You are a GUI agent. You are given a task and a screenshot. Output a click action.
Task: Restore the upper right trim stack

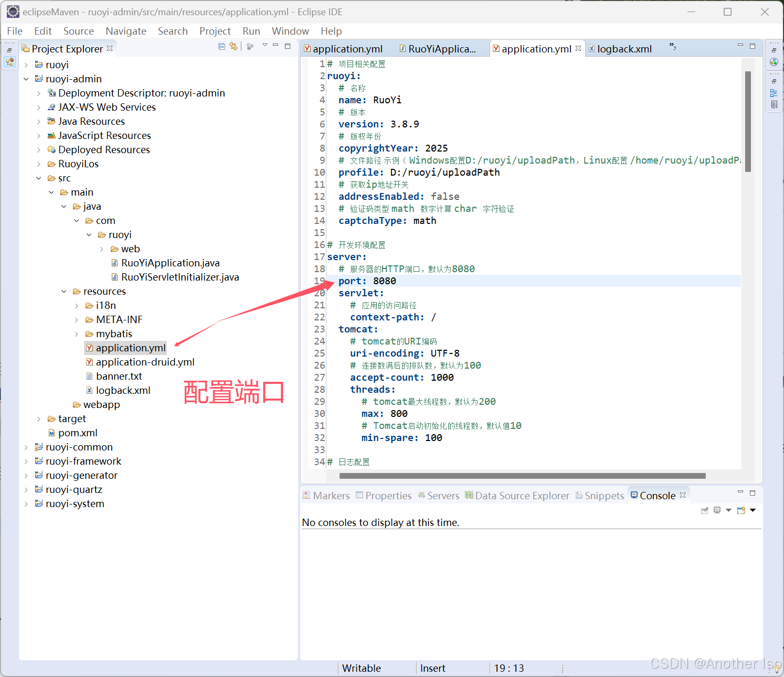(774, 50)
